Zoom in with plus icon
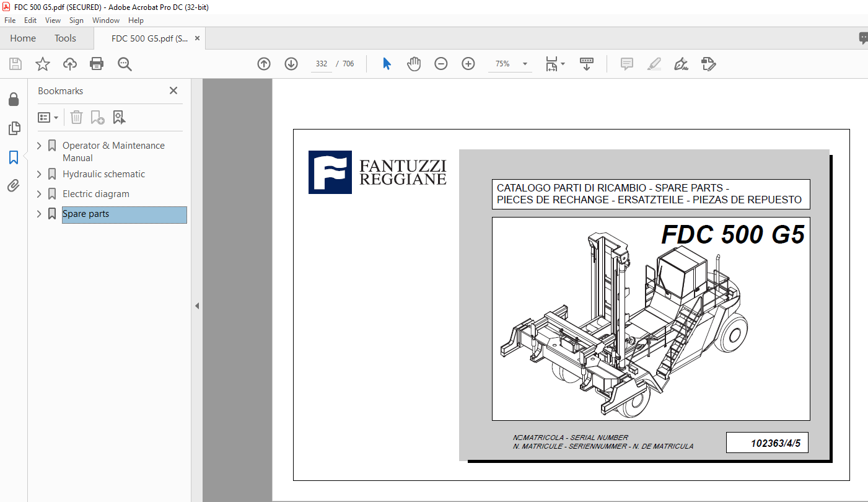 coord(468,64)
